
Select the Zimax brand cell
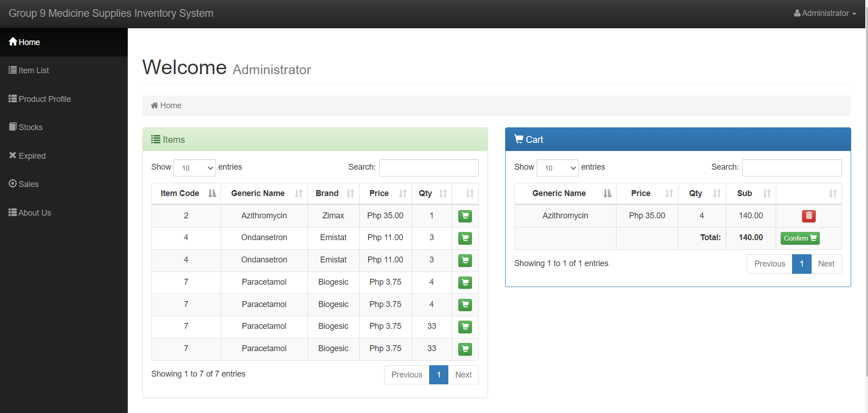pos(333,216)
